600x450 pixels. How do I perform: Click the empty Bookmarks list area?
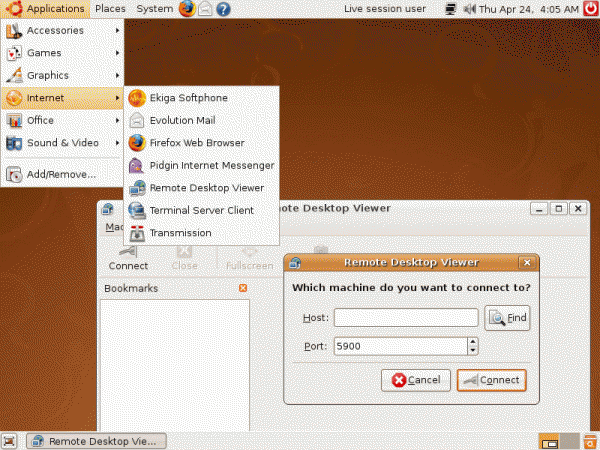coord(174,365)
